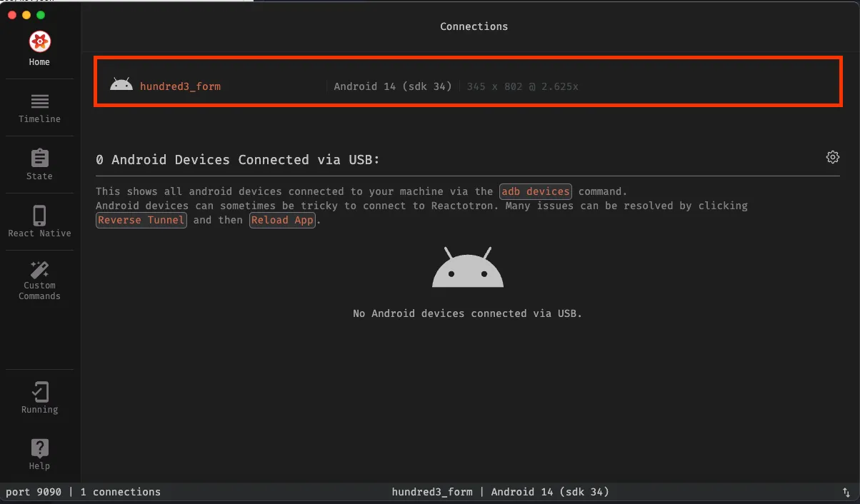The width and height of the screenshot is (860, 504).
Task: Click the adb devices command button
Action: point(536,191)
